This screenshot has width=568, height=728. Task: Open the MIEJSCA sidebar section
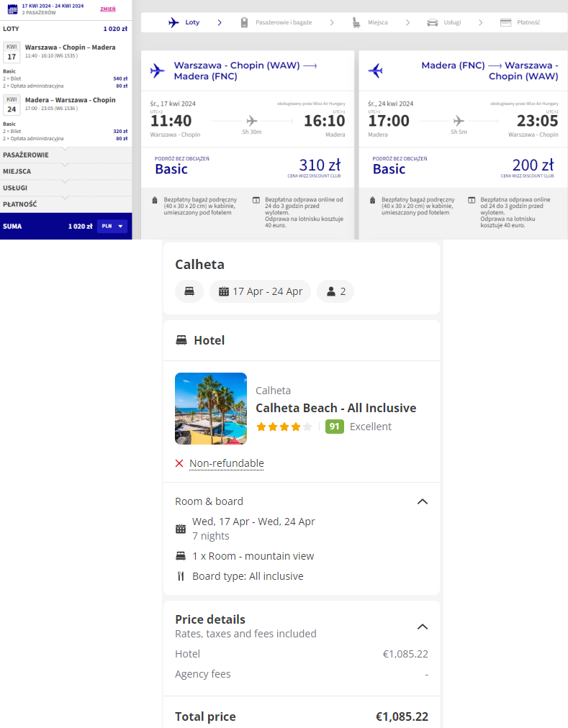click(66, 171)
